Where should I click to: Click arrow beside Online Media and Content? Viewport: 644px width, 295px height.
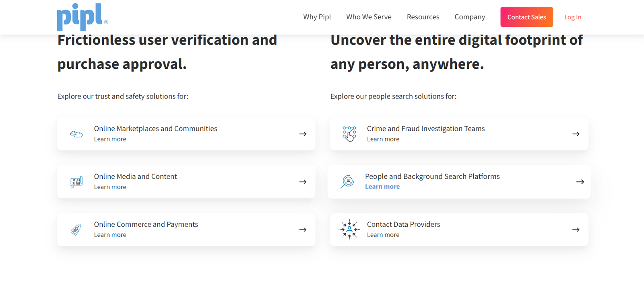[303, 182]
